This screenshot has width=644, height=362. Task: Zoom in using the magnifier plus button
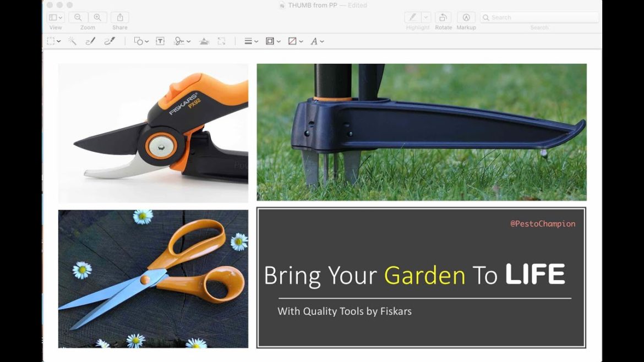[x=97, y=17]
